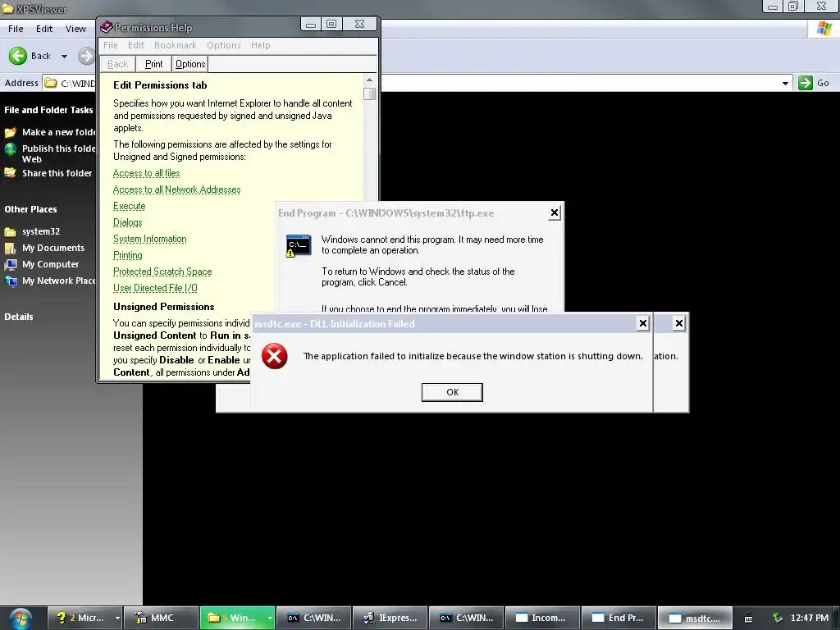Click the Publish this folder to Web icon
This screenshot has width=840, height=630.
tap(10, 149)
